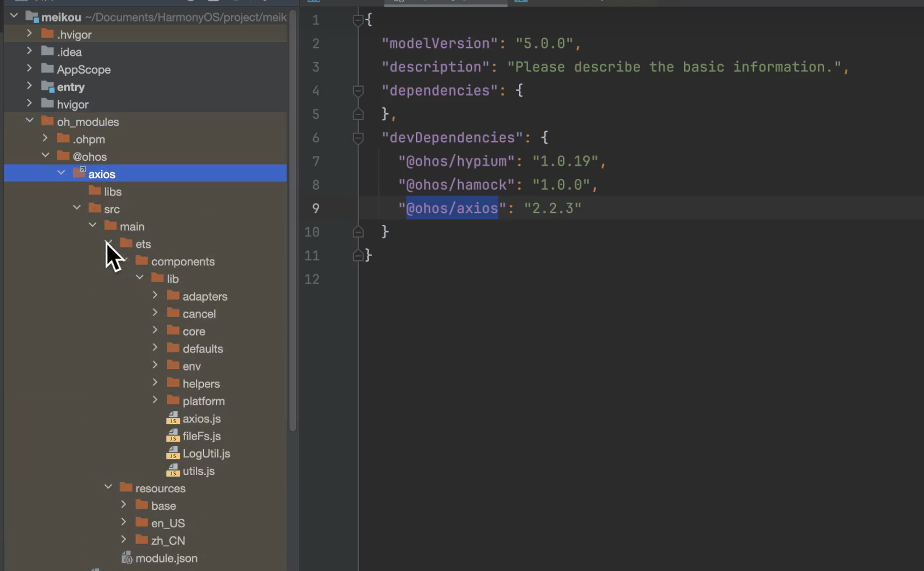The image size is (924, 571).
Task: Select the libs folder label
Action: pos(113,192)
